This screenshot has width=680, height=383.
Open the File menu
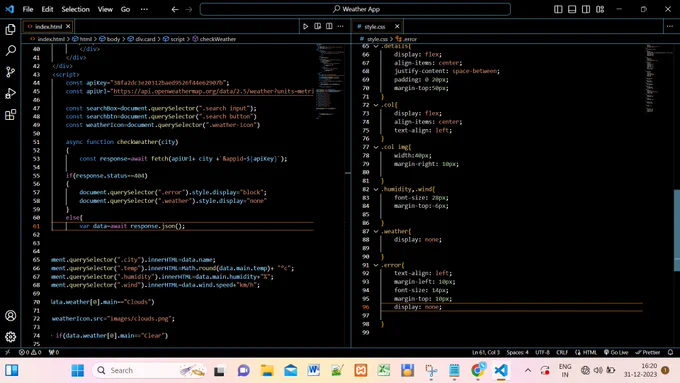(x=28, y=9)
